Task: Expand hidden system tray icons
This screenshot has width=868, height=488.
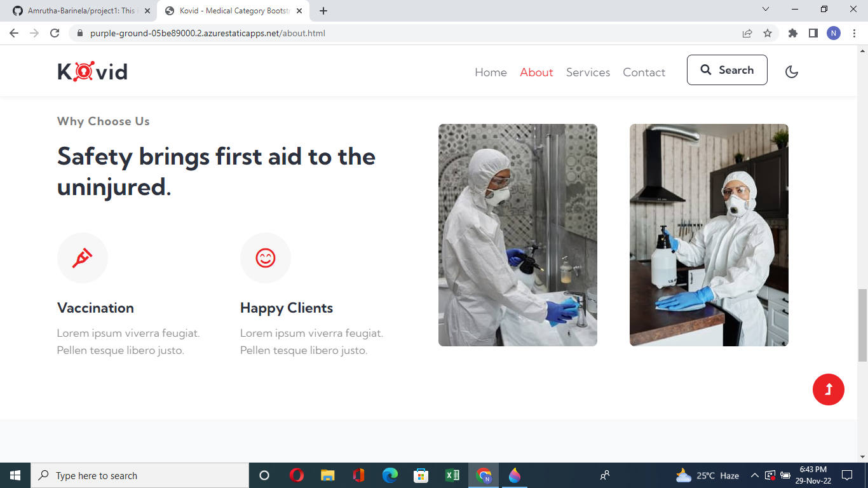Action: pyautogui.click(x=754, y=475)
